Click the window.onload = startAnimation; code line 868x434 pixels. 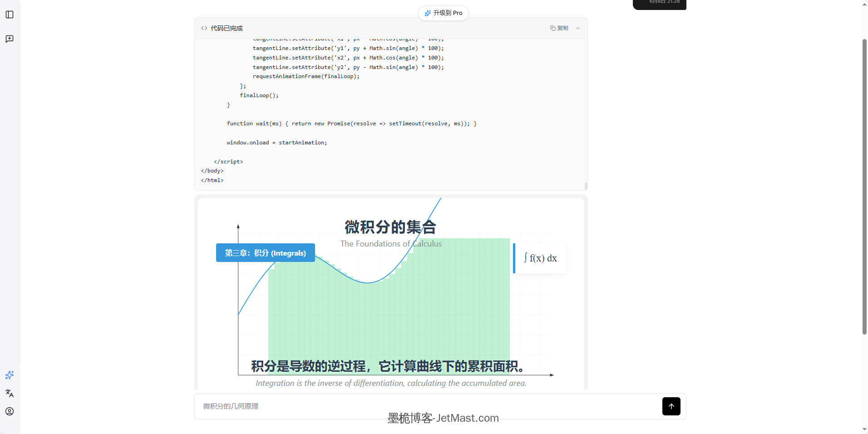[277, 143]
